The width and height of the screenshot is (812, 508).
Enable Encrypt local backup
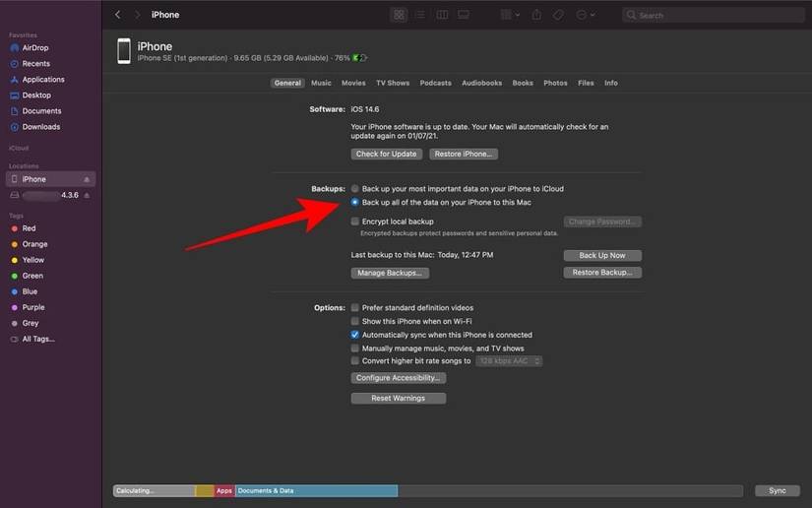pyautogui.click(x=354, y=222)
